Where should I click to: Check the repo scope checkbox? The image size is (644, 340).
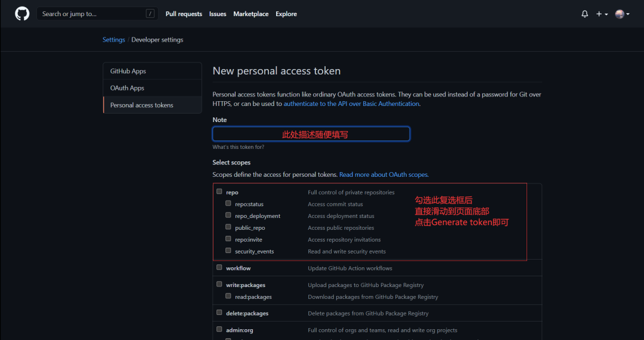coord(219,192)
